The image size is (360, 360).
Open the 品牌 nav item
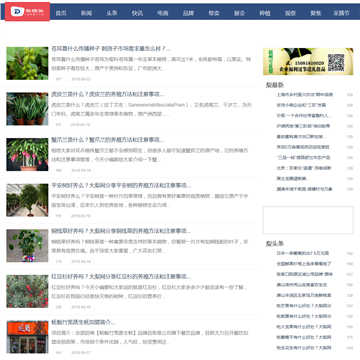(188, 13)
